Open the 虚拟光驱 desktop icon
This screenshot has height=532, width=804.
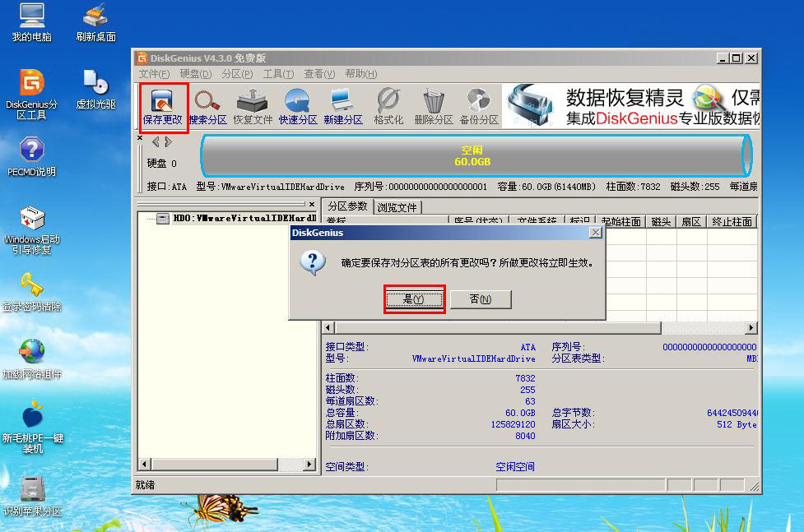tap(96, 90)
